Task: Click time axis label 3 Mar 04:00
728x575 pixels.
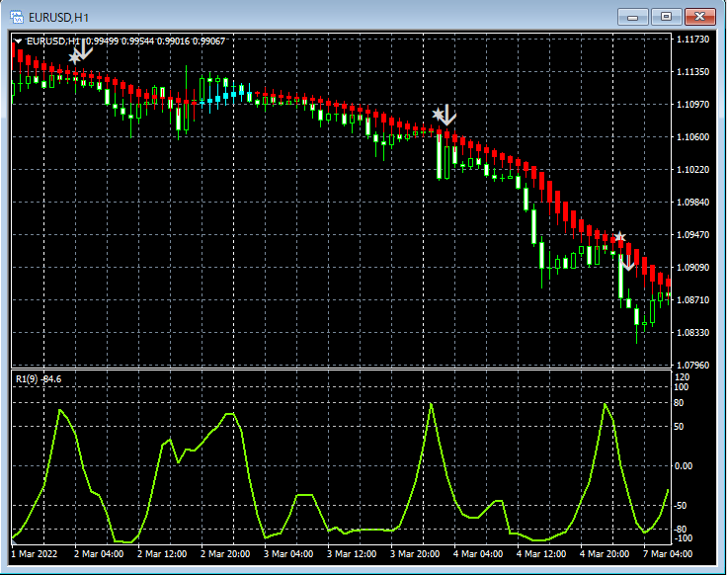Action: 288,554
